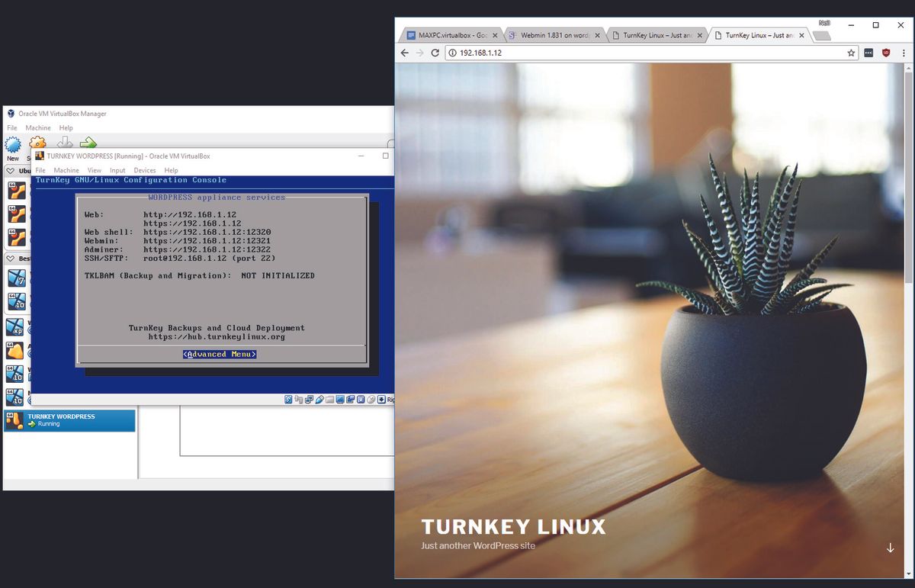
Task: Open site info via the circled-i dropdown
Action: point(451,53)
